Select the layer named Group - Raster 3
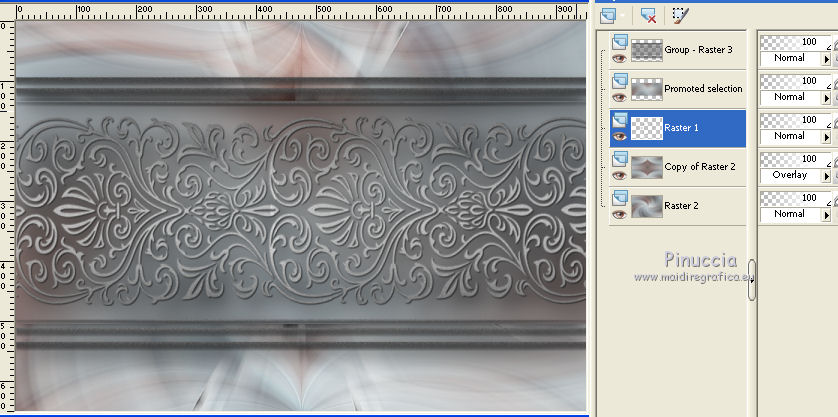Screen dimensions: 838x417 699,50
